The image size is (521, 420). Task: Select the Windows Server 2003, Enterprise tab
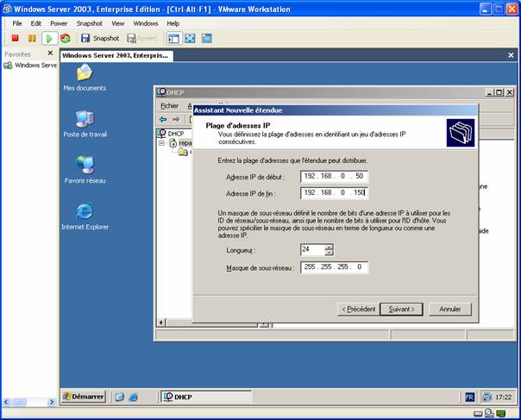click(116, 55)
